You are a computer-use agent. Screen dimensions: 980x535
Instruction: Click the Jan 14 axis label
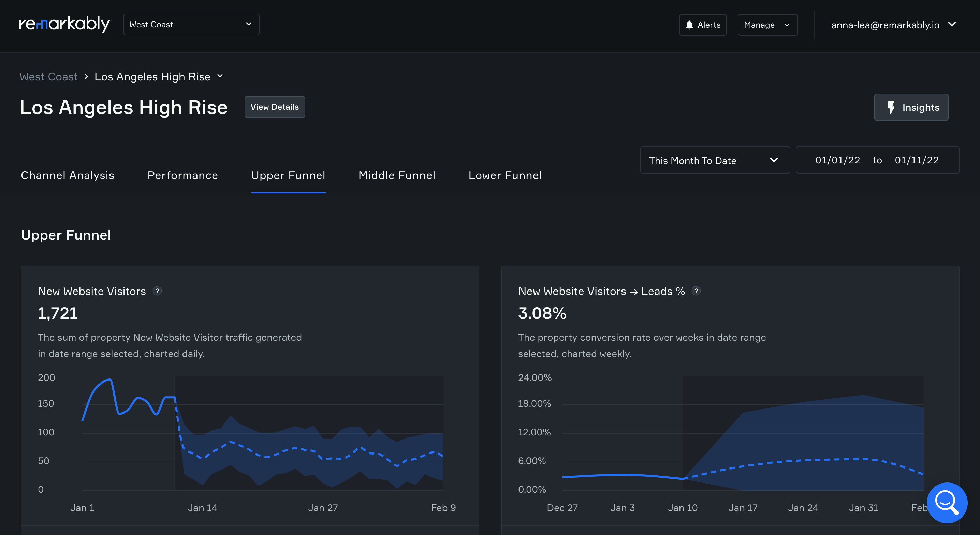[x=202, y=508]
